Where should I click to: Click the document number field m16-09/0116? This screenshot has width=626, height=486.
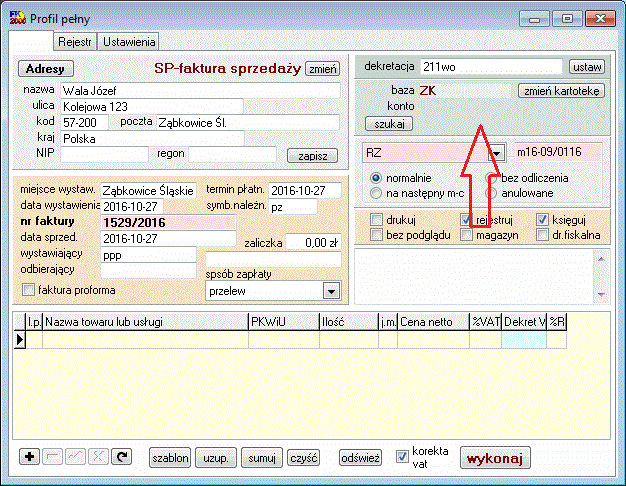[558, 152]
